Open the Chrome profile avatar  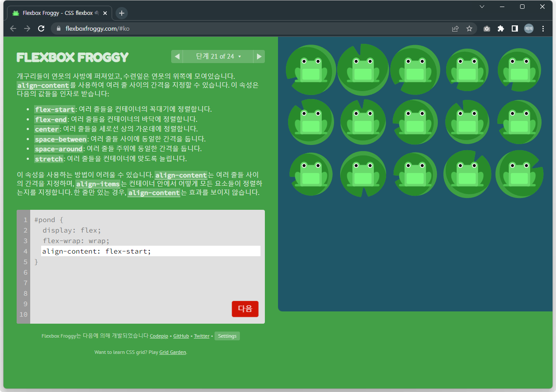coord(529,28)
